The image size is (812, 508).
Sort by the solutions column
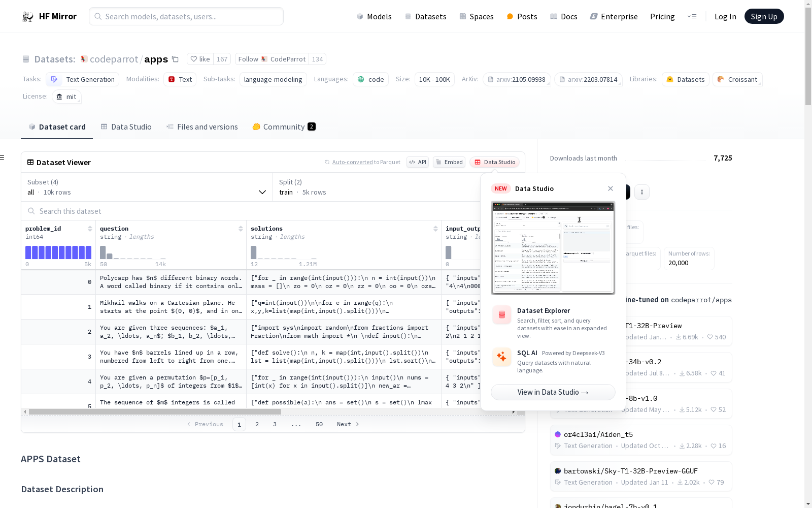(435, 229)
